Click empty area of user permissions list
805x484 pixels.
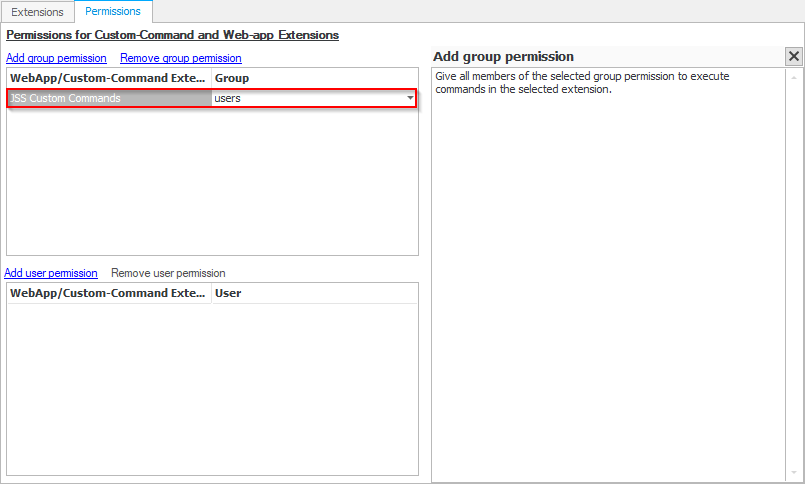pyautogui.click(x=212, y=390)
